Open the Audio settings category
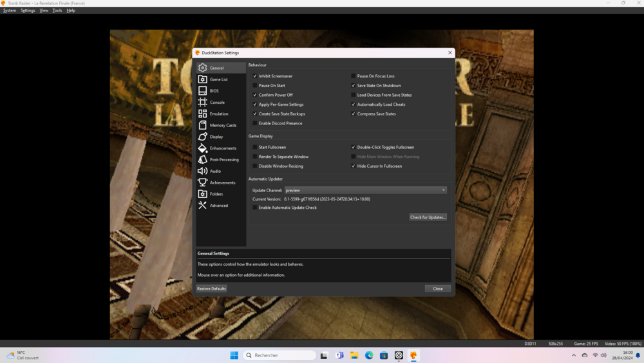 pos(215,171)
